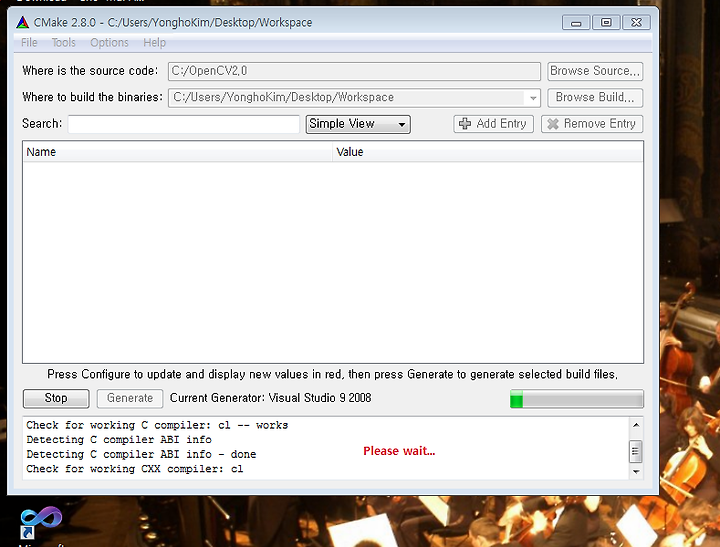
Task: Click 'Current Generator: Visual Studio 9 2008' label
Action: [x=270, y=398]
